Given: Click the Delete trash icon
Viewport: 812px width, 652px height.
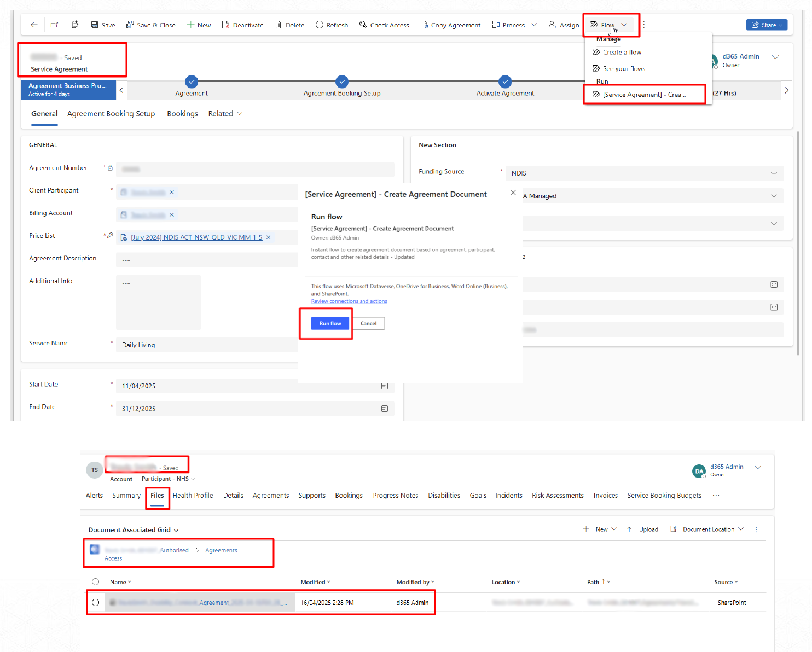Looking at the screenshot, I should 278,25.
